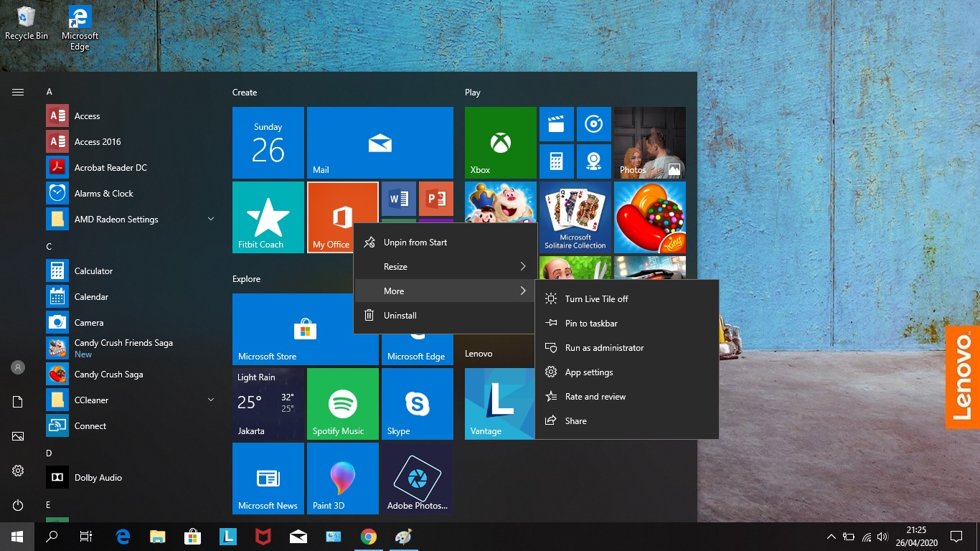This screenshot has width=980, height=551.
Task: Click the Xbox tile
Action: coord(501,143)
